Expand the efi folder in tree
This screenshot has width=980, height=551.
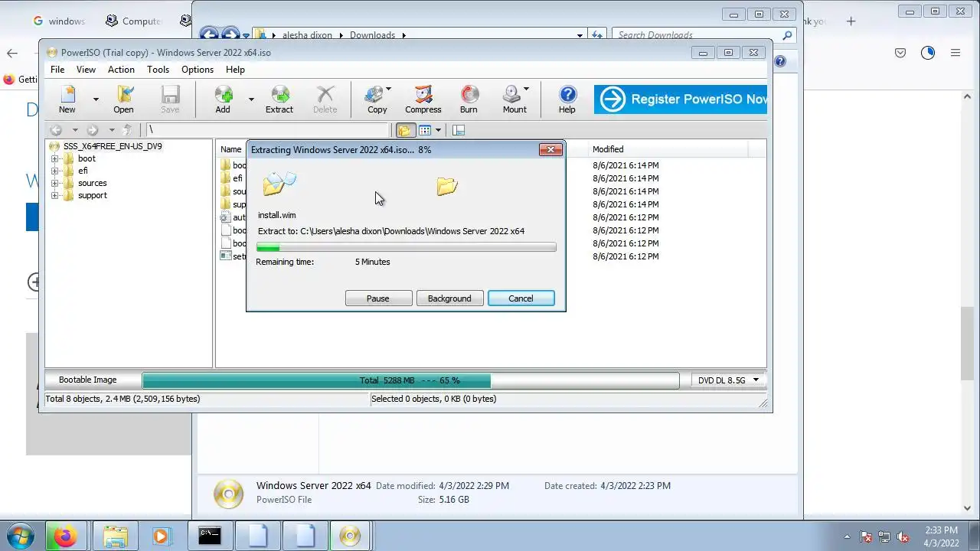[55, 171]
